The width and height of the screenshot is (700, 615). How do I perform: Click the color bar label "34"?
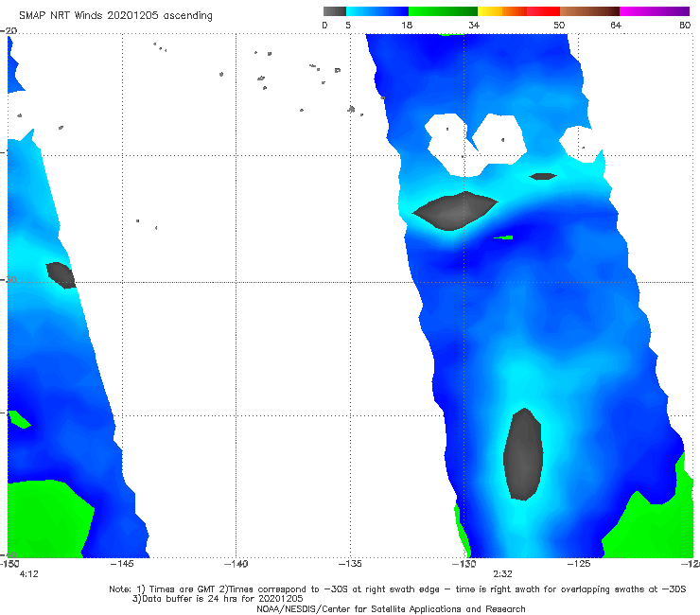point(474,25)
